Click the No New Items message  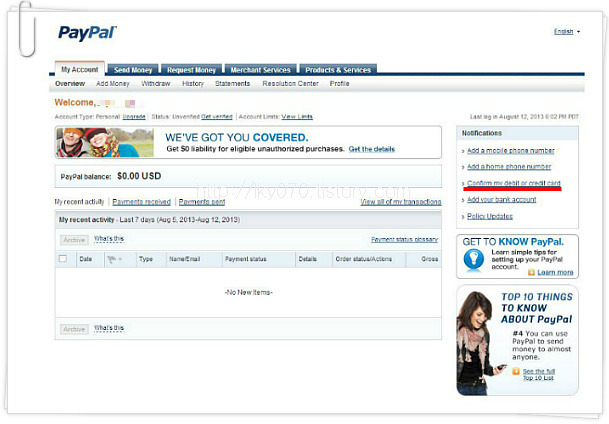[x=249, y=292]
